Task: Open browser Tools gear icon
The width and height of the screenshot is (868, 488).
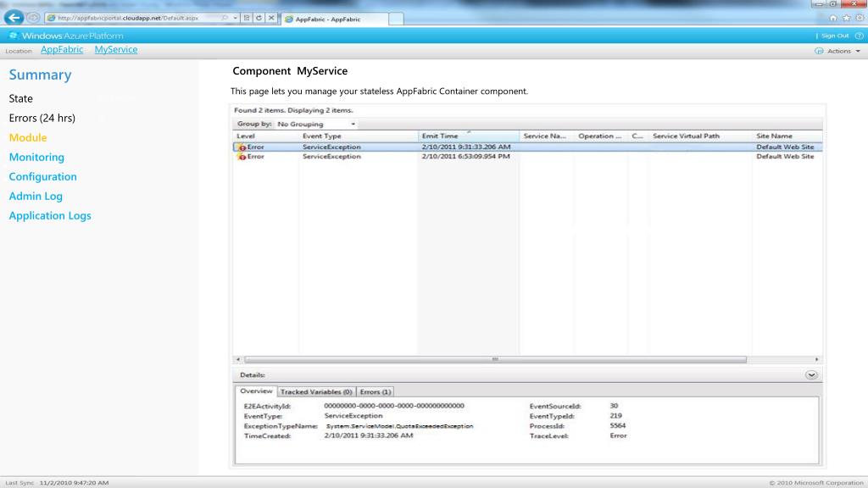Action: click(x=860, y=18)
